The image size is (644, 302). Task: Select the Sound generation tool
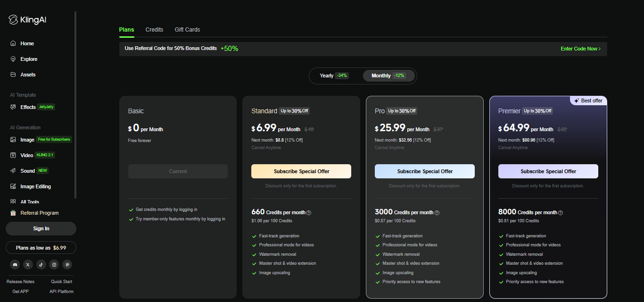[28, 170]
